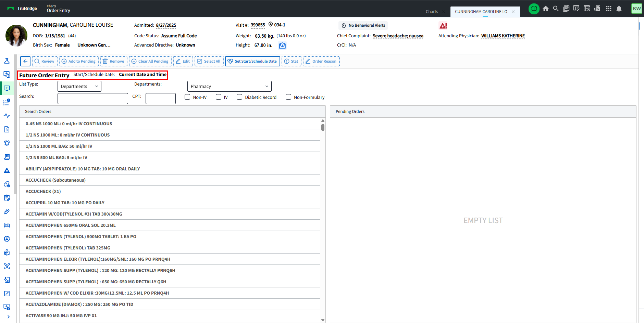Open the green book reference icon

pos(534,9)
